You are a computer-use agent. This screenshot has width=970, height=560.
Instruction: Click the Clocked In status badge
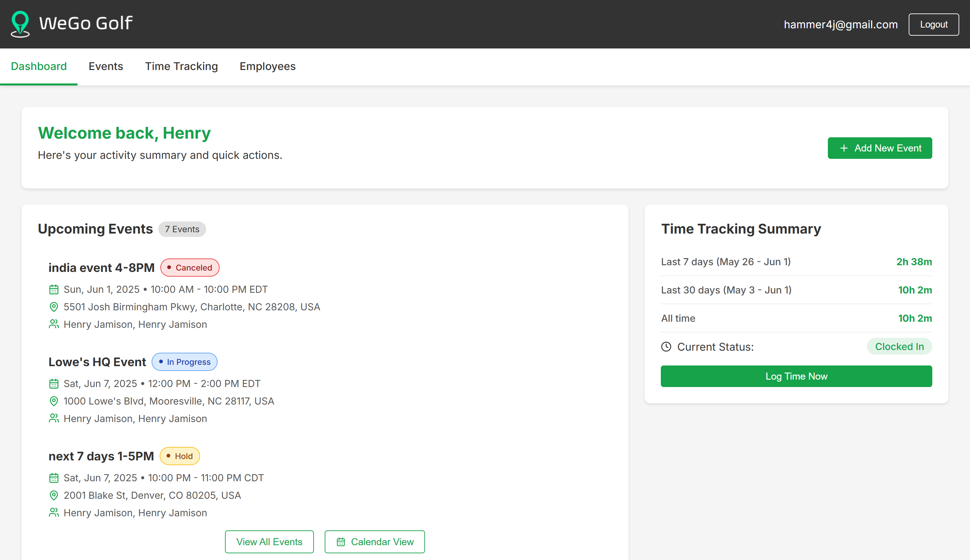[x=900, y=347]
